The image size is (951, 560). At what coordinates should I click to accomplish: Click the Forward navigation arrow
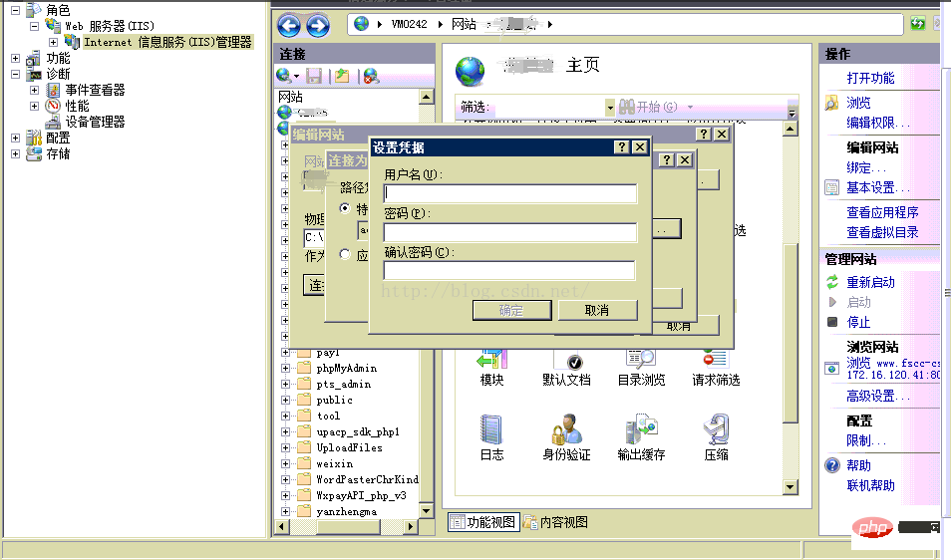tap(318, 26)
